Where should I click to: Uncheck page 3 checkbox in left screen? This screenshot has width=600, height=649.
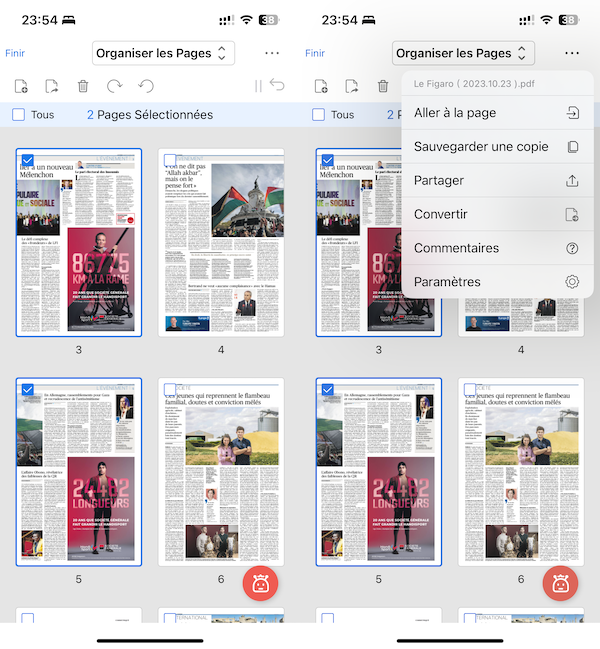pyautogui.click(x=28, y=160)
